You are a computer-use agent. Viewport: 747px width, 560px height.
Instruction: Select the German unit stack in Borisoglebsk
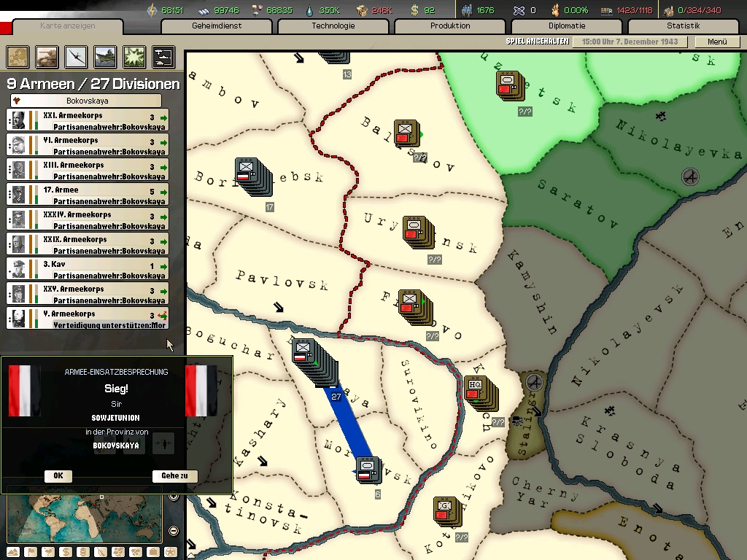(254, 177)
